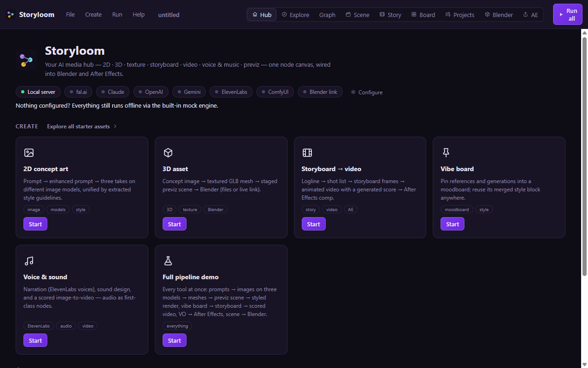Click the 'texture' tag on 3D asset card

[190, 209]
